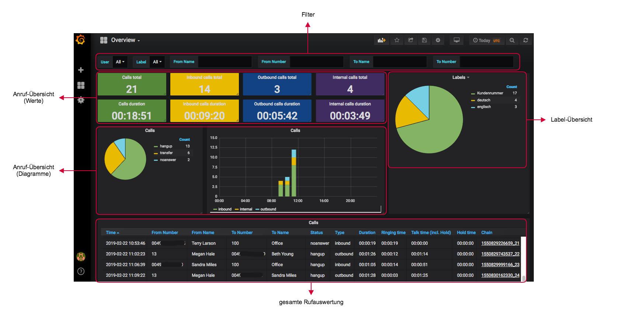This screenshot has width=644, height=317.
Task: Sort table by Chain column
Action: coord(487,233)
